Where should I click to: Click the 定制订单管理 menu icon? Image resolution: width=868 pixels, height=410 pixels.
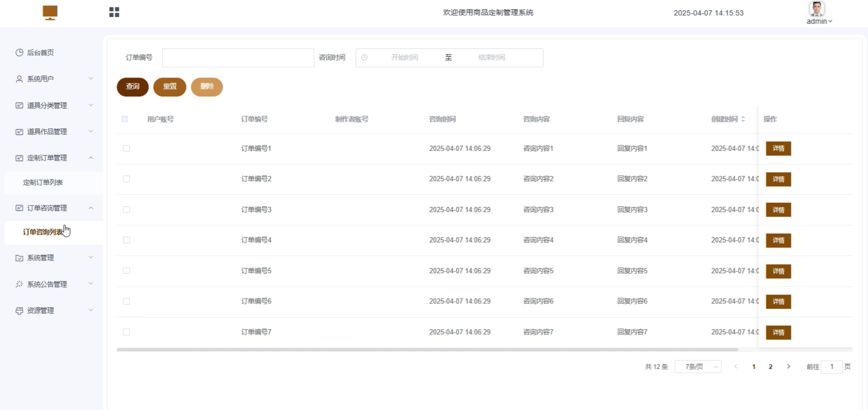tap(19, 158)
